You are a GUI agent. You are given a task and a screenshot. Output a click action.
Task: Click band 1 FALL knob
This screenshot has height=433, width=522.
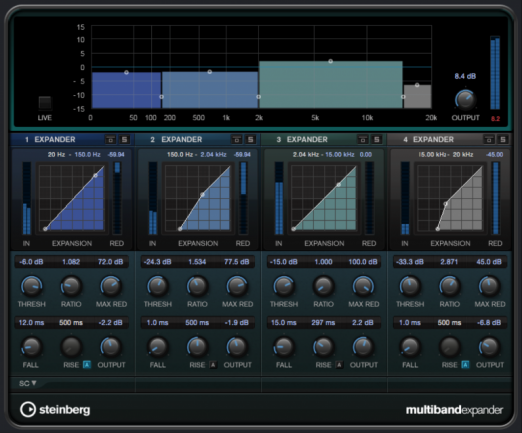click(x=31, y=347)
